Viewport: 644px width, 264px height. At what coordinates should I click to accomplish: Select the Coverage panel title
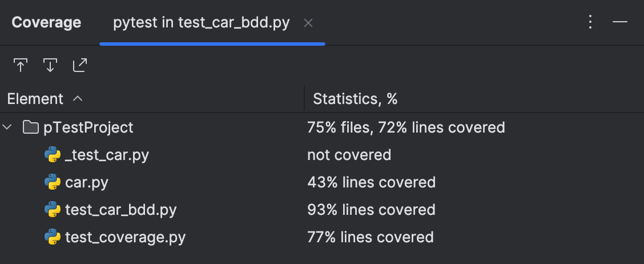coord(46,23)
